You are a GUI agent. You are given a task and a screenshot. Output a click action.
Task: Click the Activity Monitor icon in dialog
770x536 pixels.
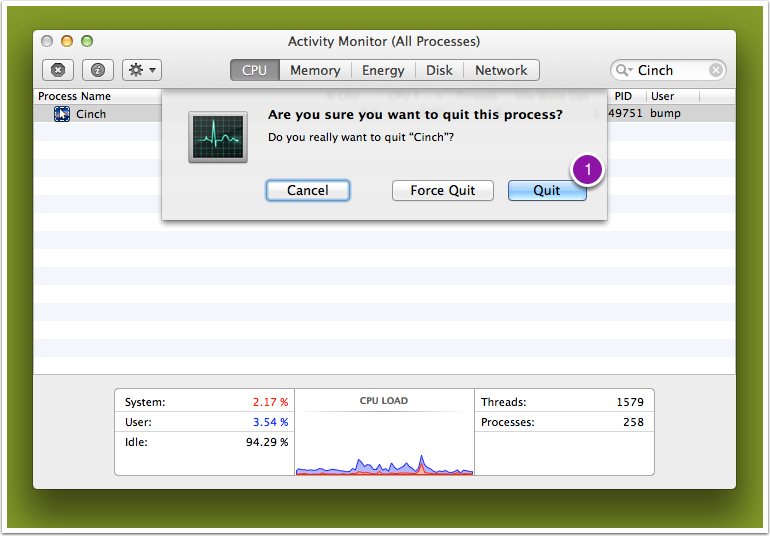[x=218, y=137]
